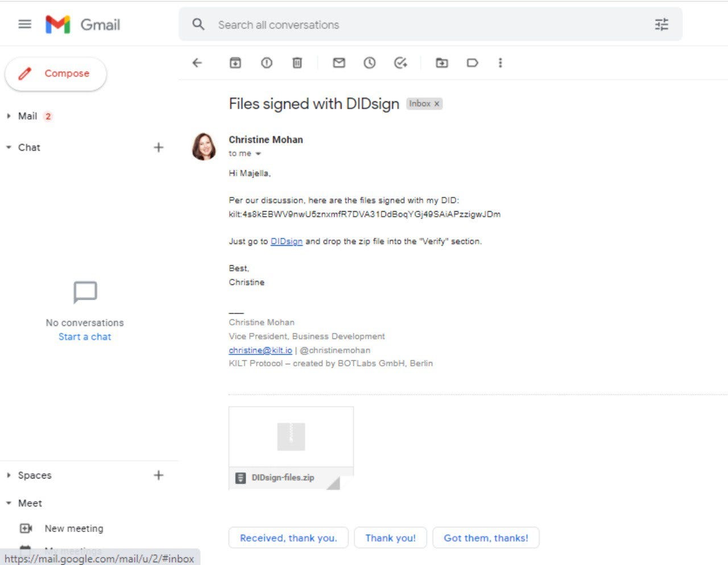Viewport: 728px width, 565px height.
Task: Select New meeting option
Action: click(74, 529)
